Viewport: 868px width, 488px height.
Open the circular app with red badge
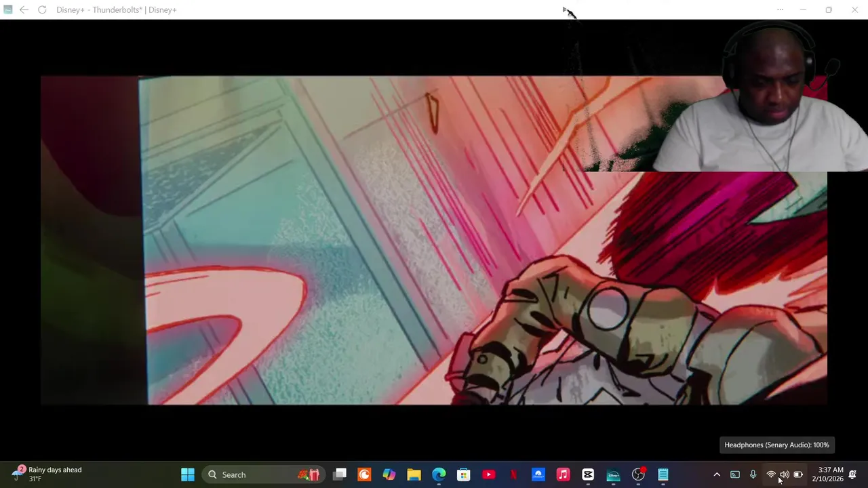[x=638, y=474]
